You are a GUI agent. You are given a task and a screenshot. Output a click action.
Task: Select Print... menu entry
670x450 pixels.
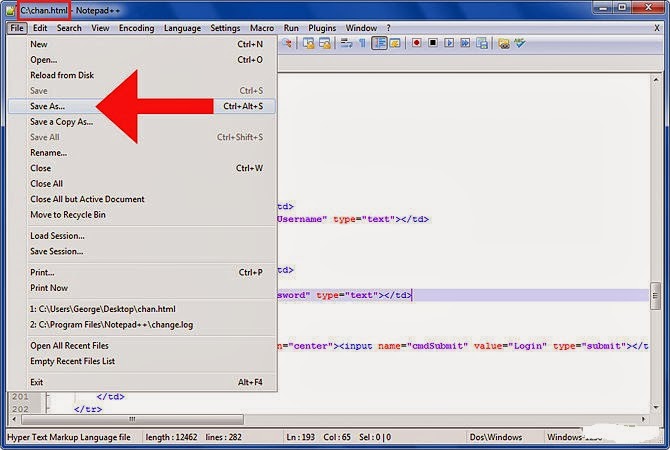tap(141, 272)
